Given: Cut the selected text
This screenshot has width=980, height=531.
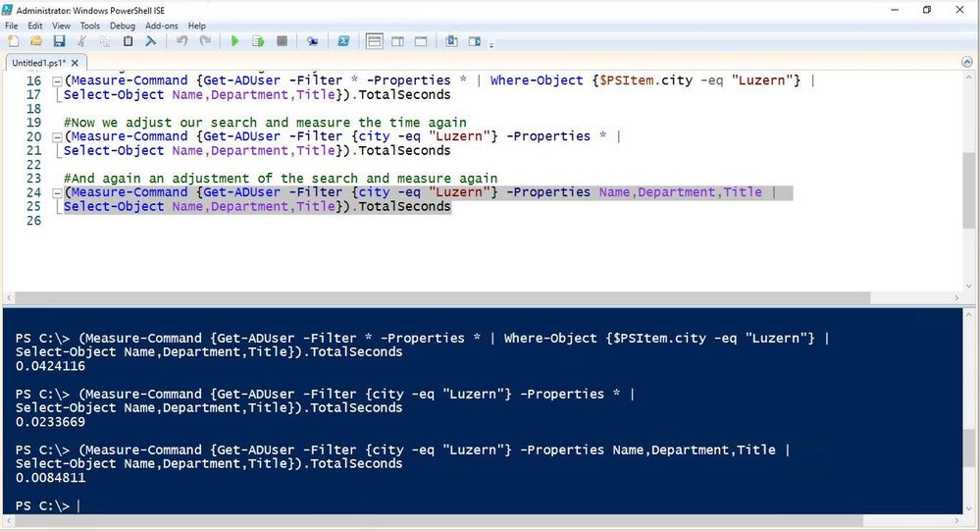Looking at the screenshot, I should coord(81,41).
